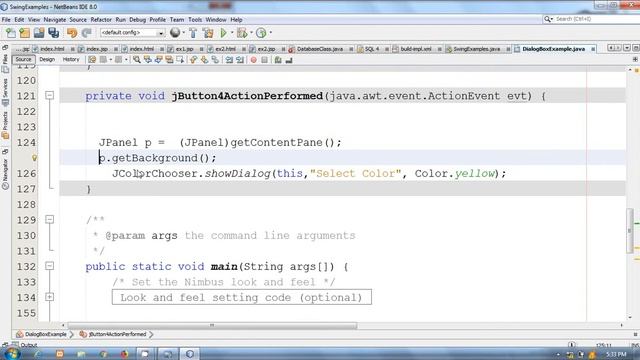Switch to the SQL 4 tab

(372, 49)
